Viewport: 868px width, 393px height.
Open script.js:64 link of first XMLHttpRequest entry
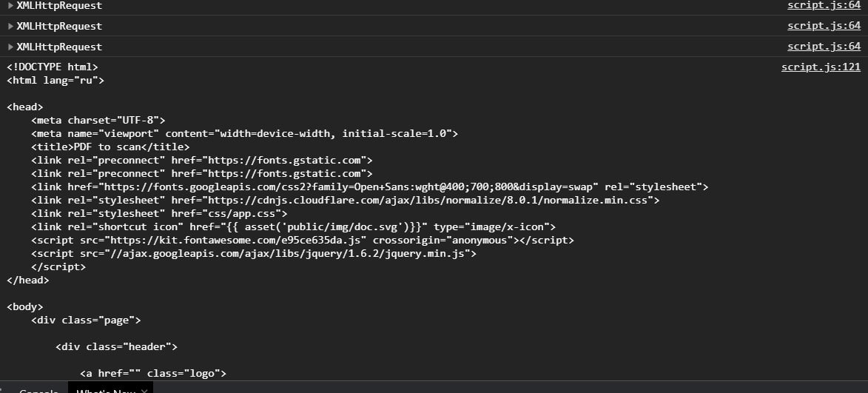[x=824, y=5]
